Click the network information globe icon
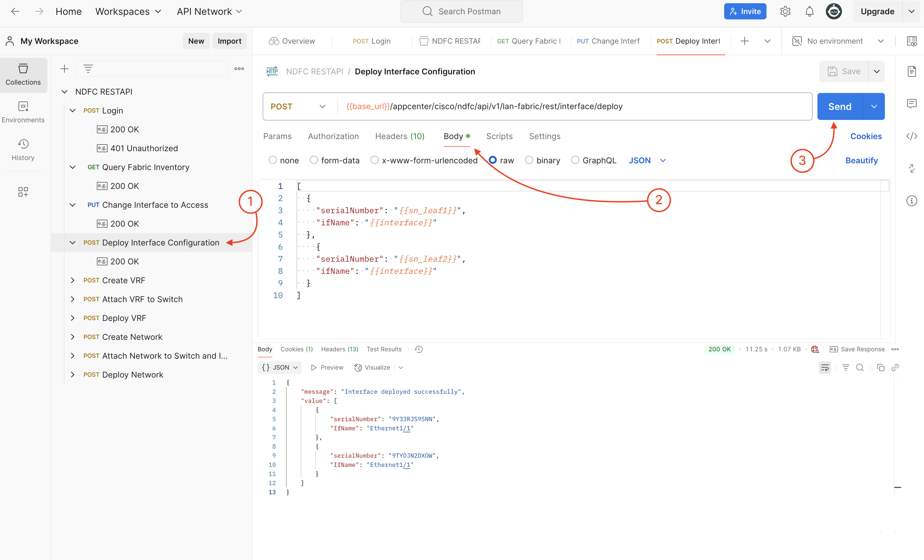 tap(815, 349)
